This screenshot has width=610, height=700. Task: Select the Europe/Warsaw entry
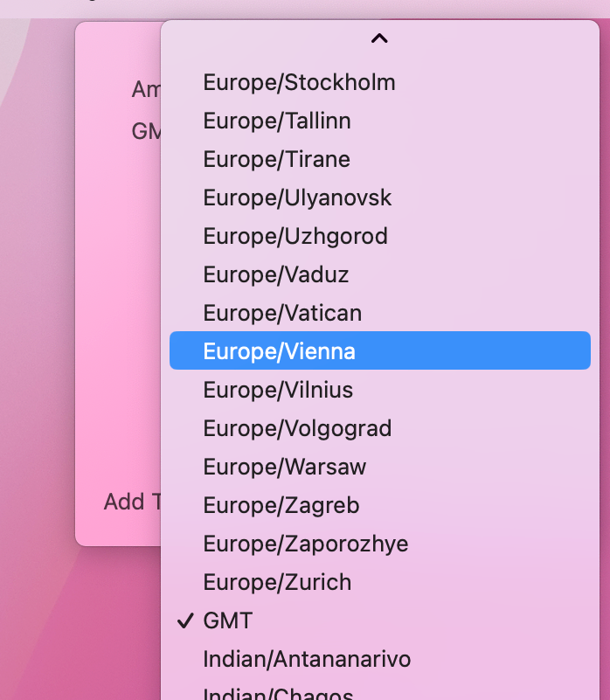coord(284,467)
